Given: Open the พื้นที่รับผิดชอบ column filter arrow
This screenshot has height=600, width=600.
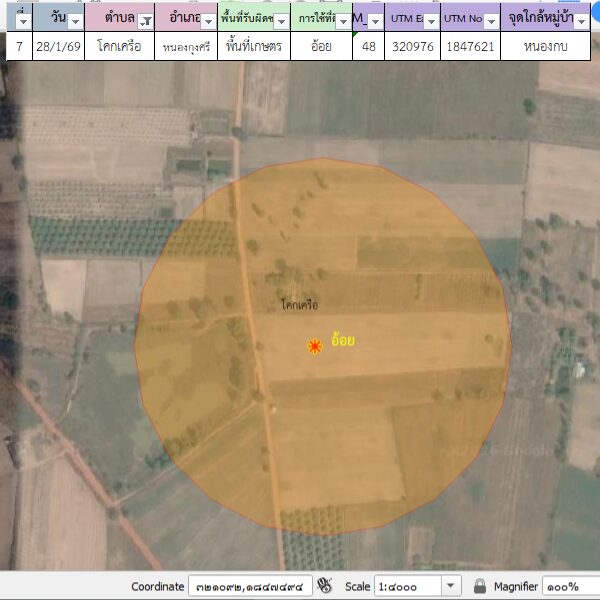Looking at the screenshot, I should coord(280,21).
